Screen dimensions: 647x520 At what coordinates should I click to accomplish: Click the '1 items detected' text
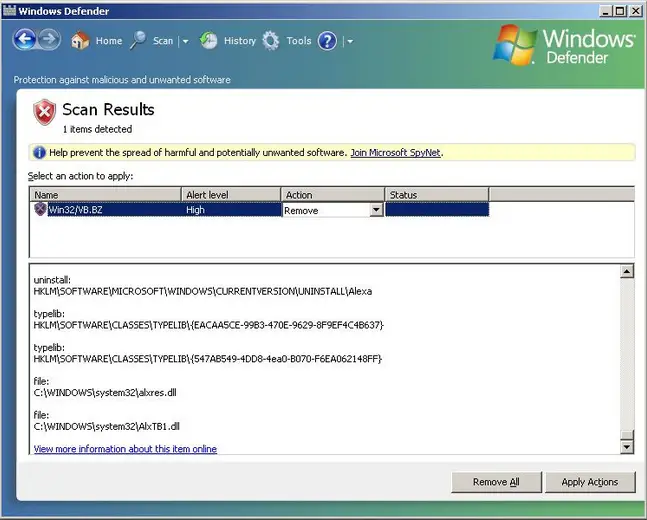coord(97,129)
